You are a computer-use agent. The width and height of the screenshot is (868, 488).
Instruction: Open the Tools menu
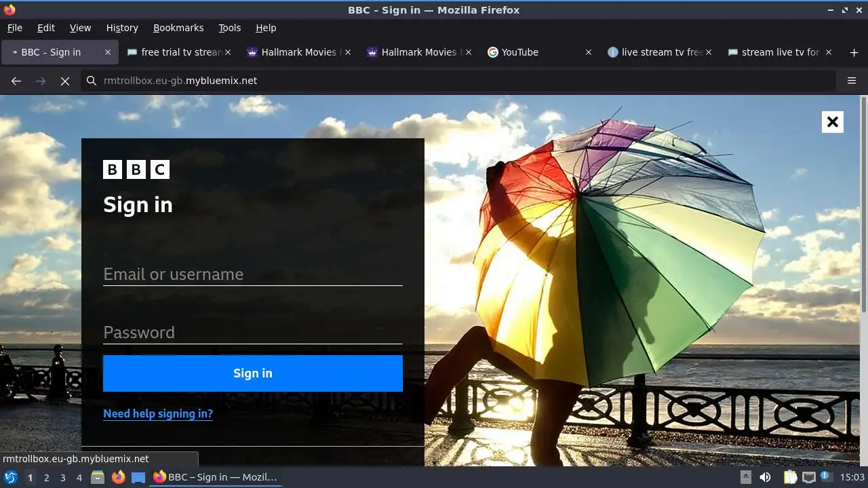coord(230,28)
